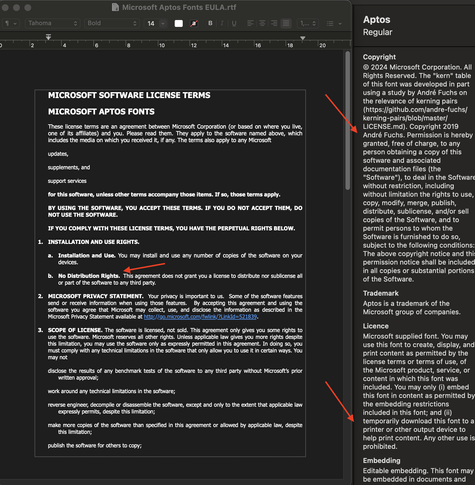Click the MICROSOFT SOFTWARE LICENSE TERMS heading
The width and height of the screenshot is (475, 485).
click(129, 95)
